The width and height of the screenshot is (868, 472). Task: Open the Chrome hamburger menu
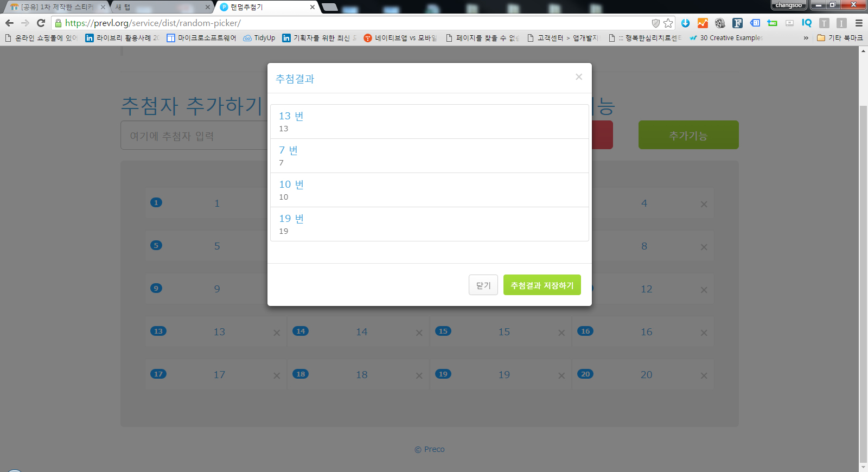coord(859,23)
